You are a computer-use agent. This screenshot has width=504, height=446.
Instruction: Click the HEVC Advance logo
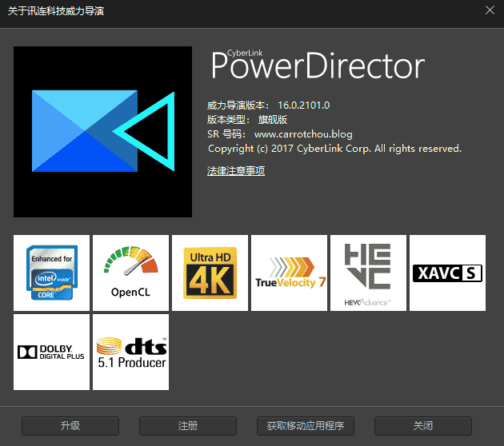point(368,273)
